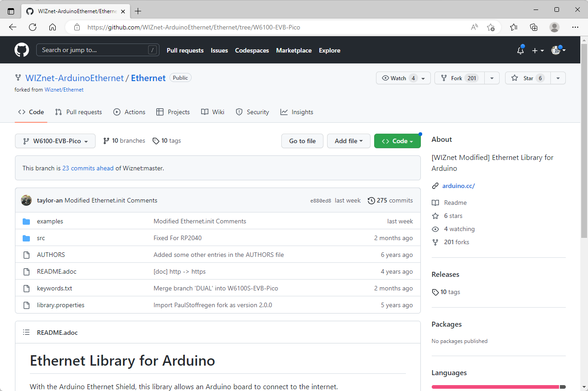The width and height of the screenshot is (588, 391).
Task: Open Issues in the top navigation
Action: pos(219,50)
